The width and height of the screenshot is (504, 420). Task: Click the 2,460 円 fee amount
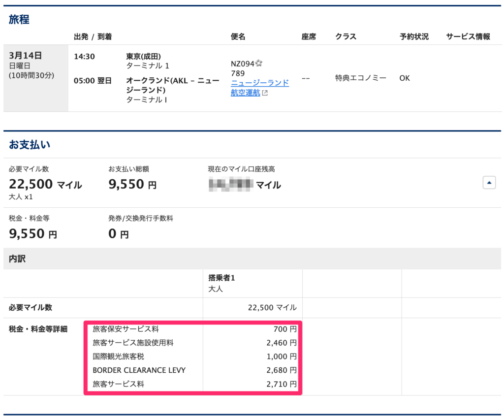coord(282,343)
